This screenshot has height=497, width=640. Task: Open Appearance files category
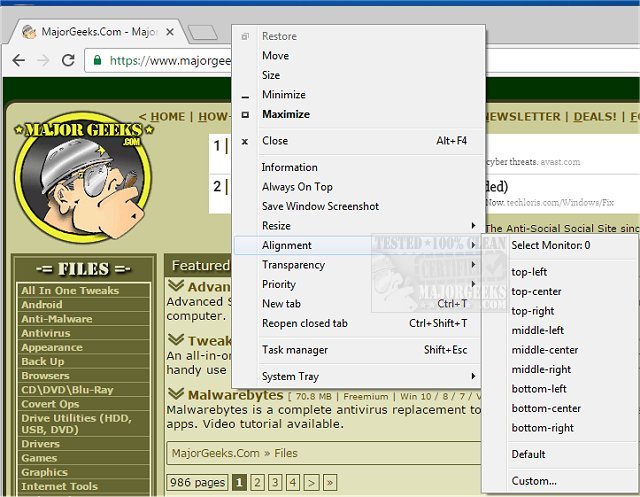[x=83, y=348]
